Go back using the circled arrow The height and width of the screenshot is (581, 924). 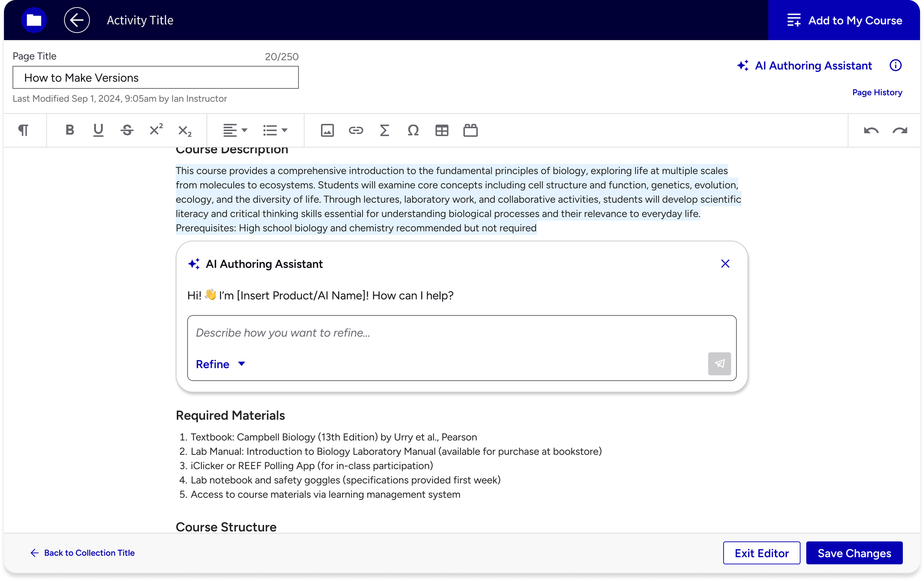(77, 20)
